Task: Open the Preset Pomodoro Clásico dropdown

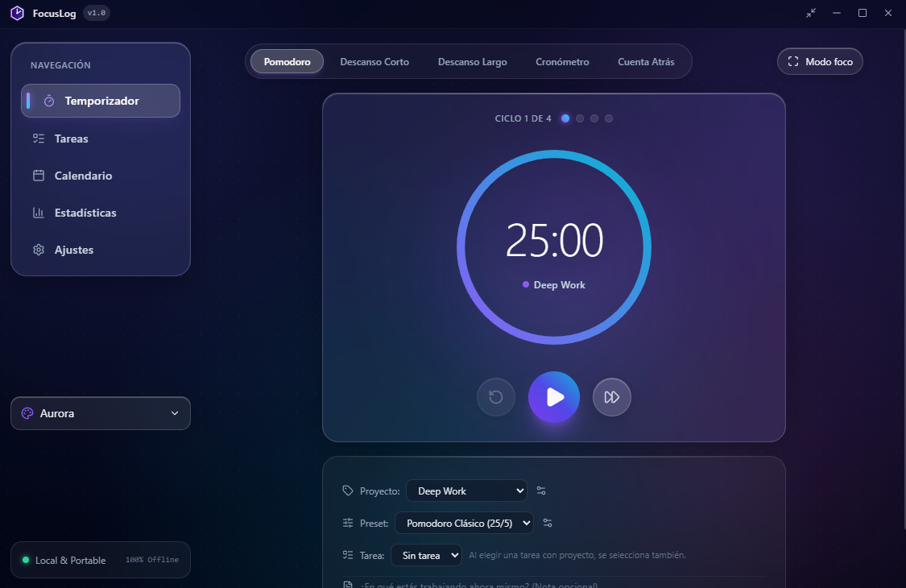Action: pyautogui.click(x=464, y=524)
